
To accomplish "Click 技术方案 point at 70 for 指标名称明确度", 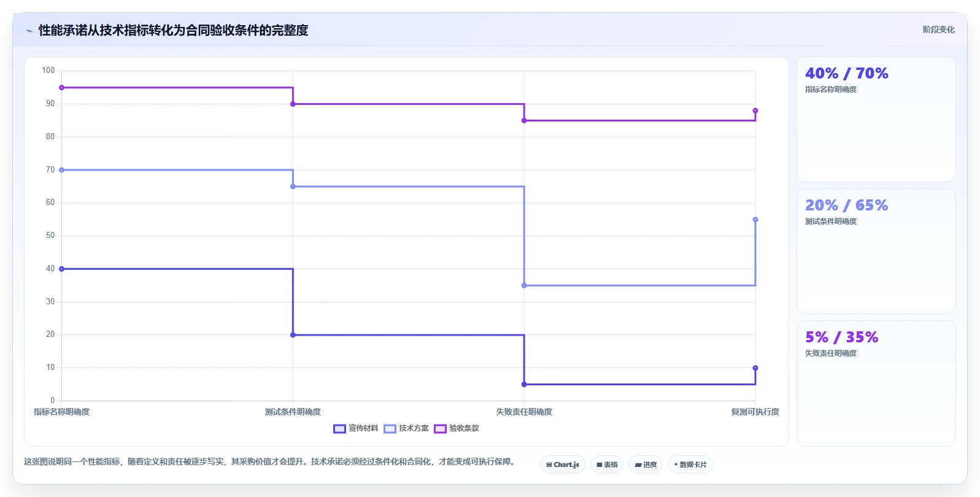I will coord(61,170).
